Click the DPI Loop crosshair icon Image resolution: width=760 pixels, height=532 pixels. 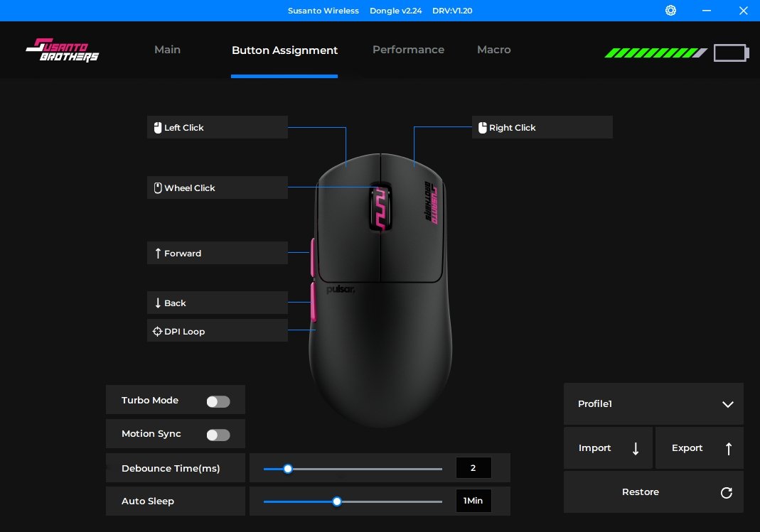[157, 332]
